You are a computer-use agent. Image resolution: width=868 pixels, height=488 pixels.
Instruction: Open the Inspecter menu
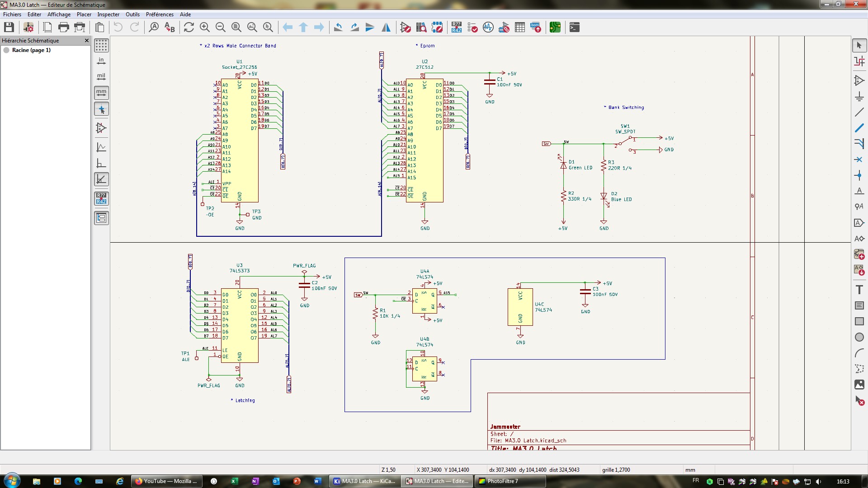point(108,14)
